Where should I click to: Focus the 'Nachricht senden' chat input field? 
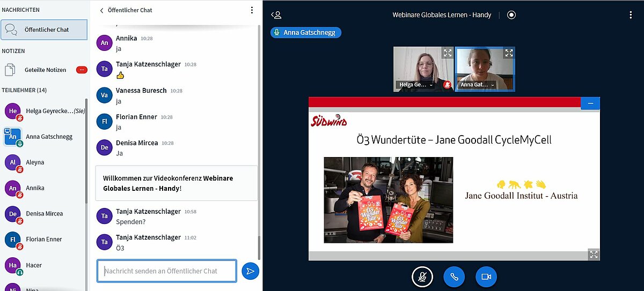[167, 271]
